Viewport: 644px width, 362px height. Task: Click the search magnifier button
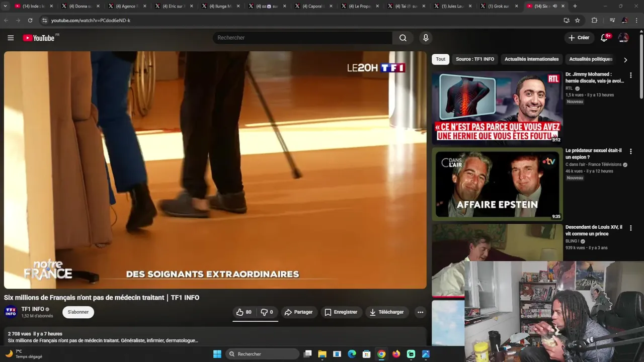403,38
